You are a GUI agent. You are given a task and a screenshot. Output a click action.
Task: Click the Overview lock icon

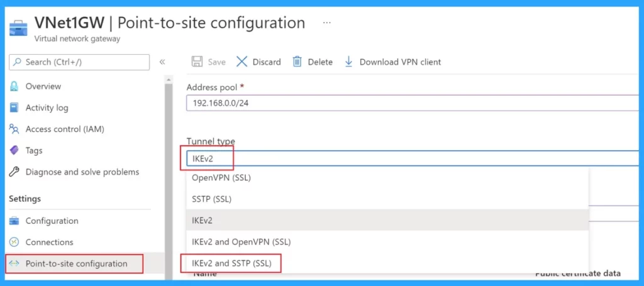coord(14,87)
